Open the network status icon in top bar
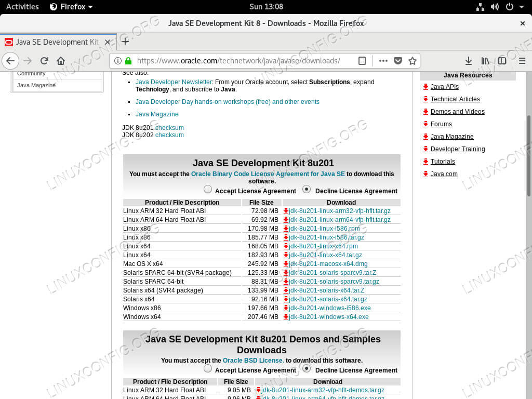This screenshot has width=532, height=399. [480, 7]
